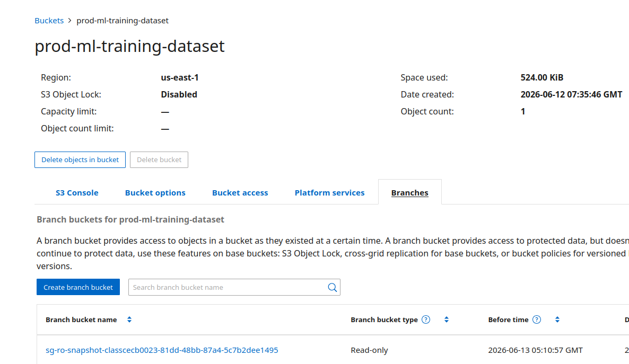
Task: Select the us-east-1 region value
Action: click(x=180, y=77)
